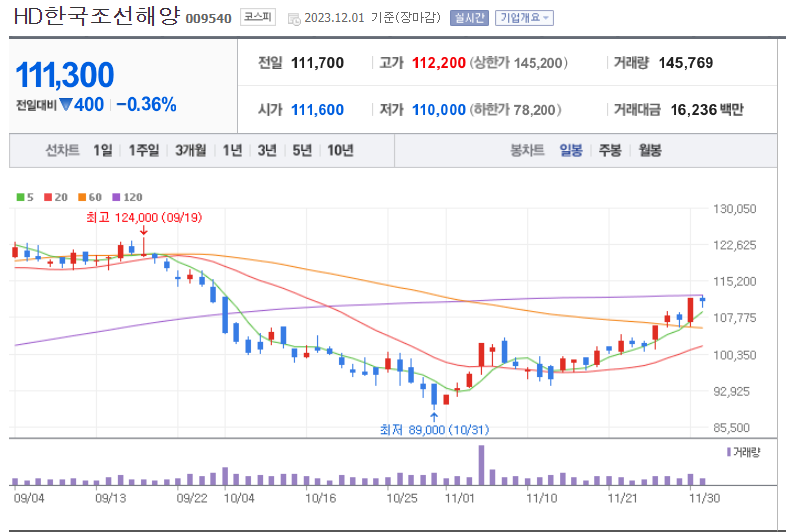Select the 10년 line chart range

point(340,151)
